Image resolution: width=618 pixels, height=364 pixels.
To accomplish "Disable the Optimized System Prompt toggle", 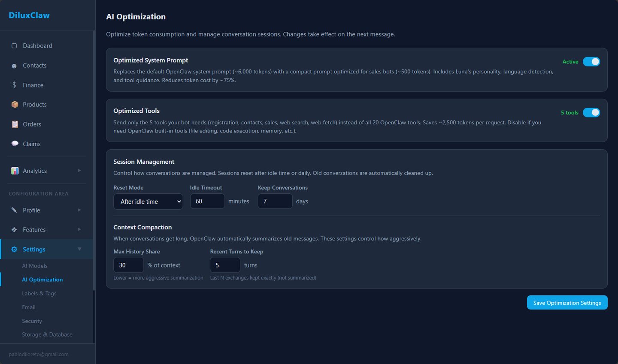I will [x=591, y=62].
